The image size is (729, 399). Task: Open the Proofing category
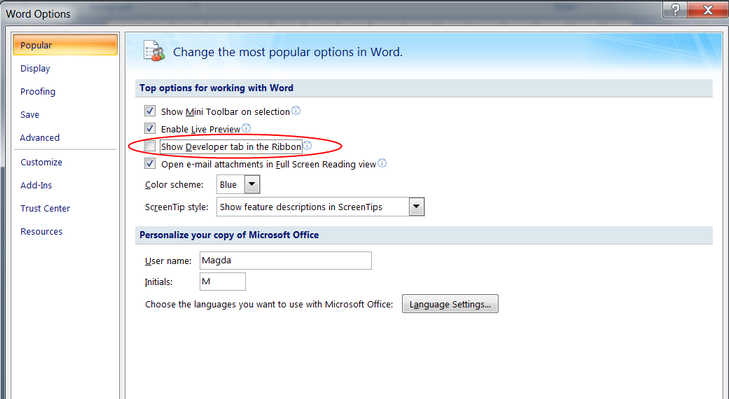[x=38, y=92]
